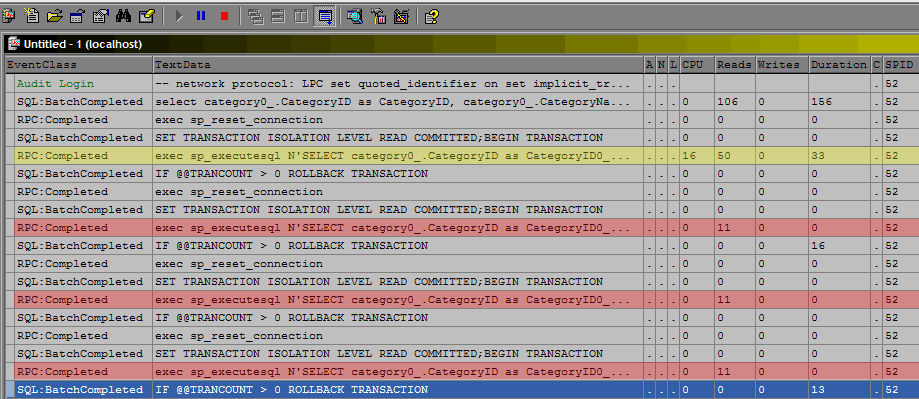Viewport: 919px width, 399px height.
Task: Click the Reads column header
Action: point(735,65)
